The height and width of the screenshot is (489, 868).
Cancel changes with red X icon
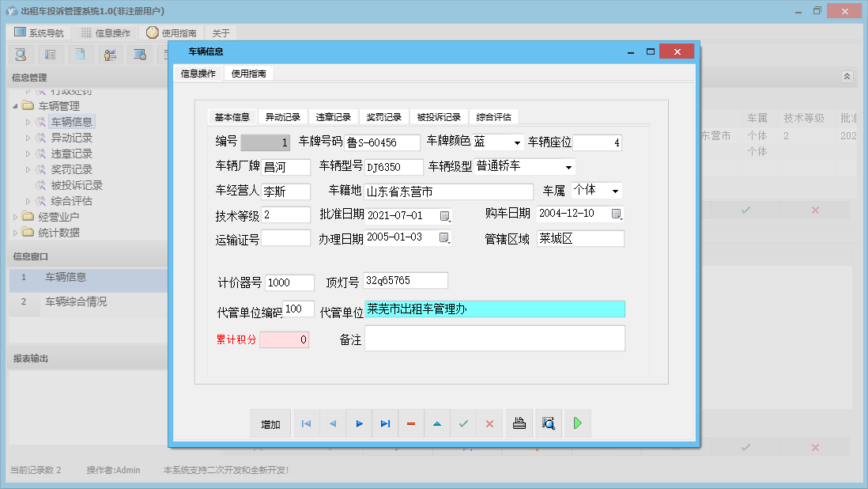(489, 423)
